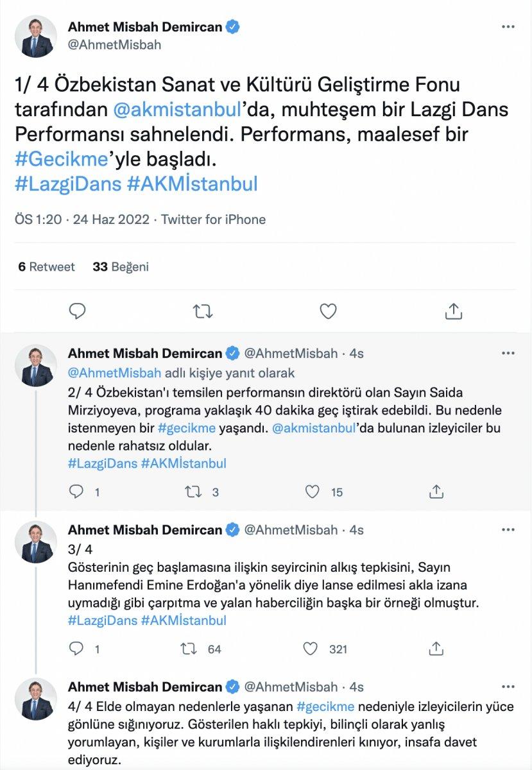Click the reply icon on the first tweet
This screenshot has height=770, width=532.
78,311
